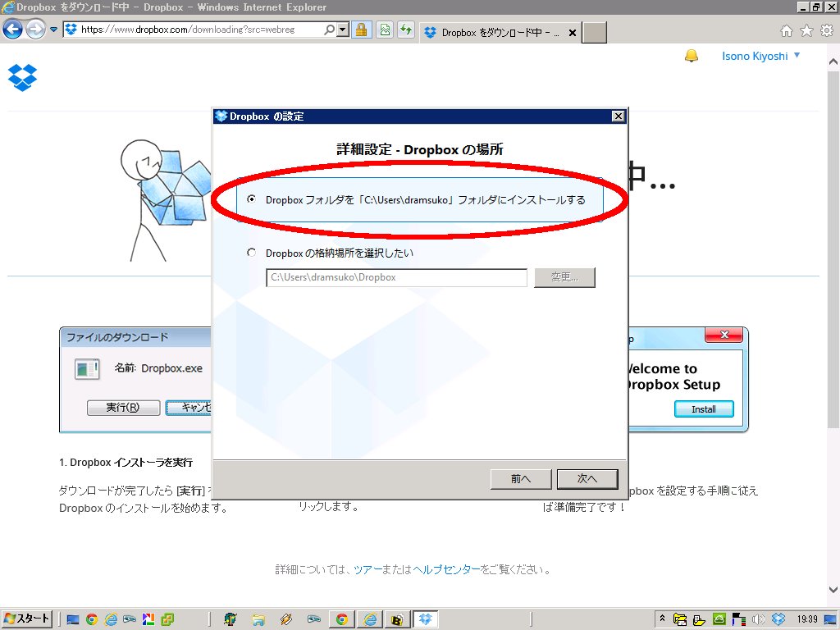
Task: Click the Install button in the Setup illustration
Action: 704,409
